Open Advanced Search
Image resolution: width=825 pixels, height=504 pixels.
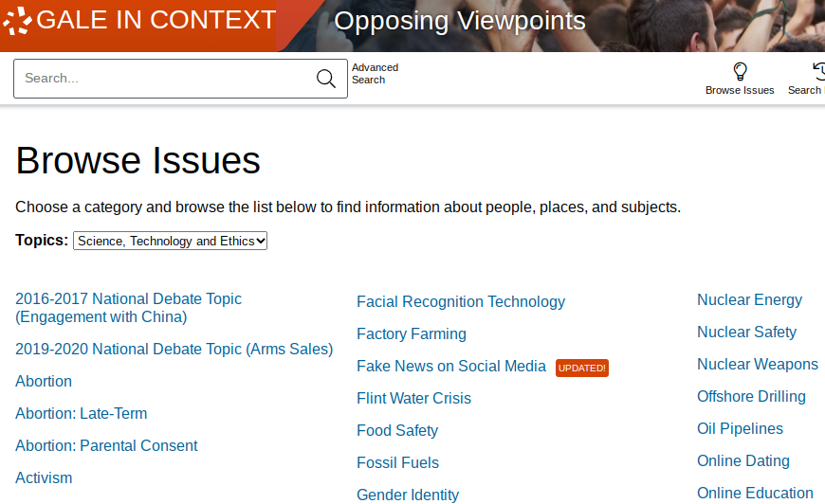376,74
